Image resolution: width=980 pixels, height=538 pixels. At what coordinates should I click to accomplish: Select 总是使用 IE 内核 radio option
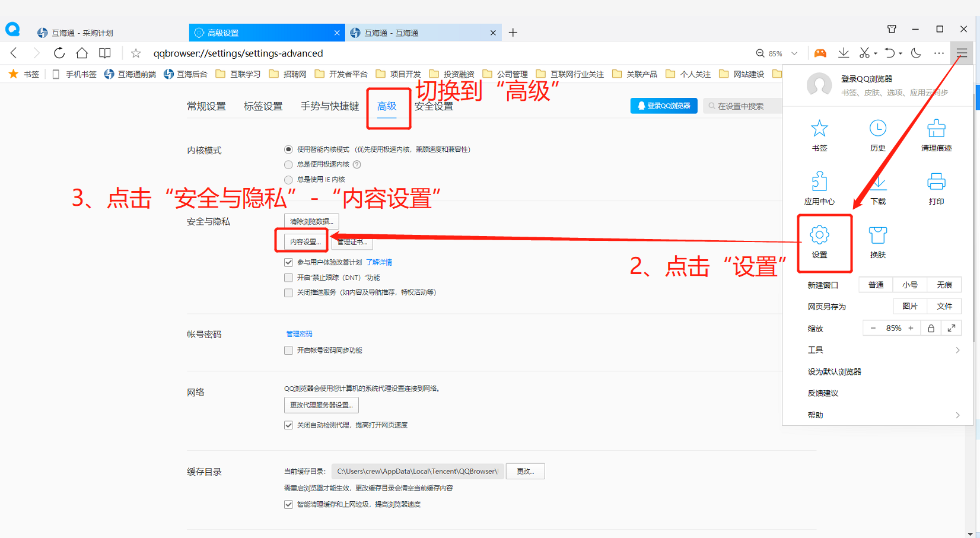coord(288,179)
